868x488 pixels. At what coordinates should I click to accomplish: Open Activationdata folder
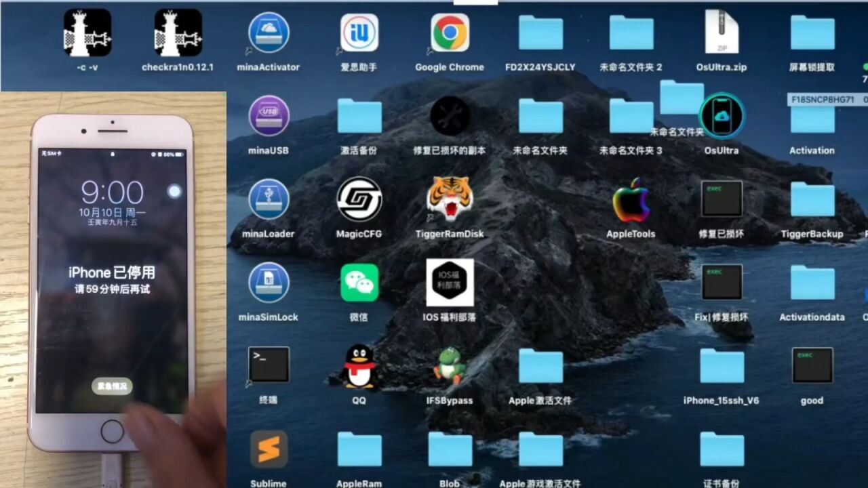click(x=812, y=283)
